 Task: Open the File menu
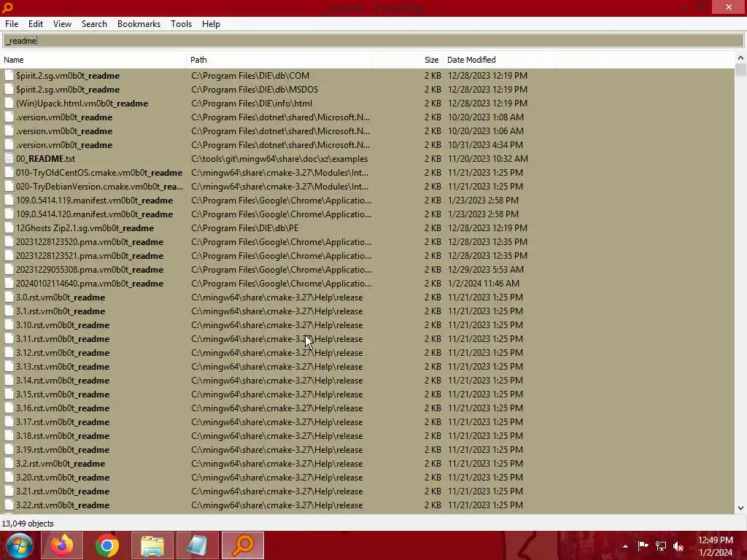pos(12,24)
